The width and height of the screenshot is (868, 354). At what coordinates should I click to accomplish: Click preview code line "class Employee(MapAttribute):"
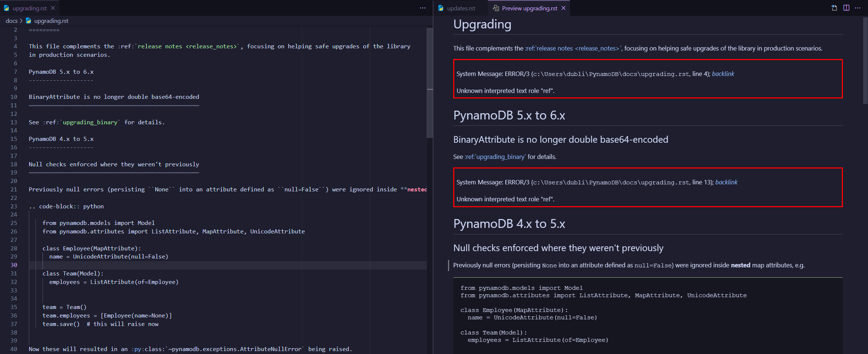514,310
